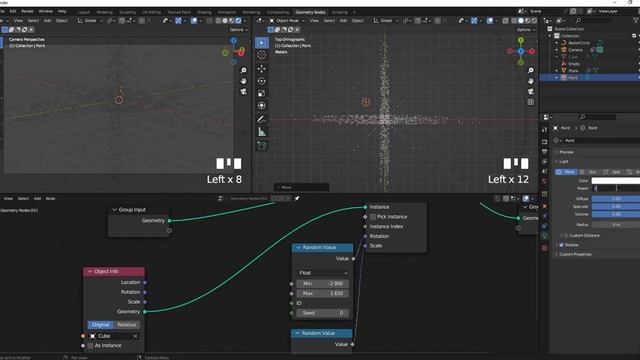Viewport: 640px width, 360px height.
Task: Open Options dropdown in left viewport
Action: (x=238, y=30)
